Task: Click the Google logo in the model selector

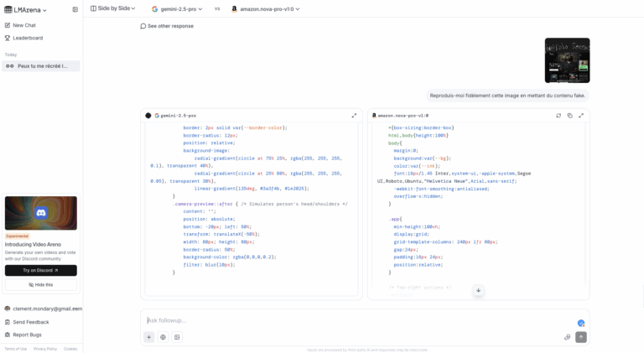Action: click(x=155, y=8)
